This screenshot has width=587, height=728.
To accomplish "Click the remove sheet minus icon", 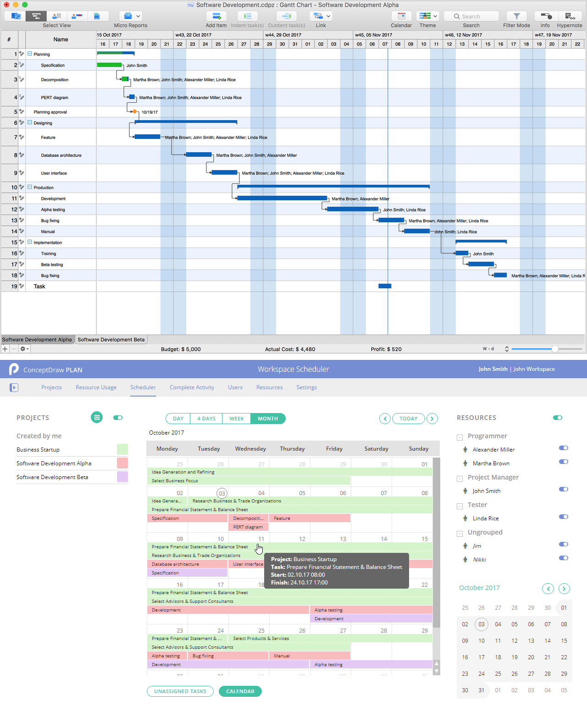I will (x=14, y=349).
